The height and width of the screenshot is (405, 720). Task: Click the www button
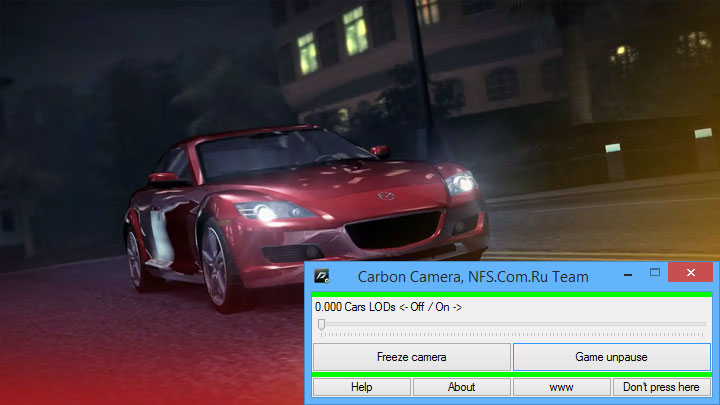click(x=561, y=387)
